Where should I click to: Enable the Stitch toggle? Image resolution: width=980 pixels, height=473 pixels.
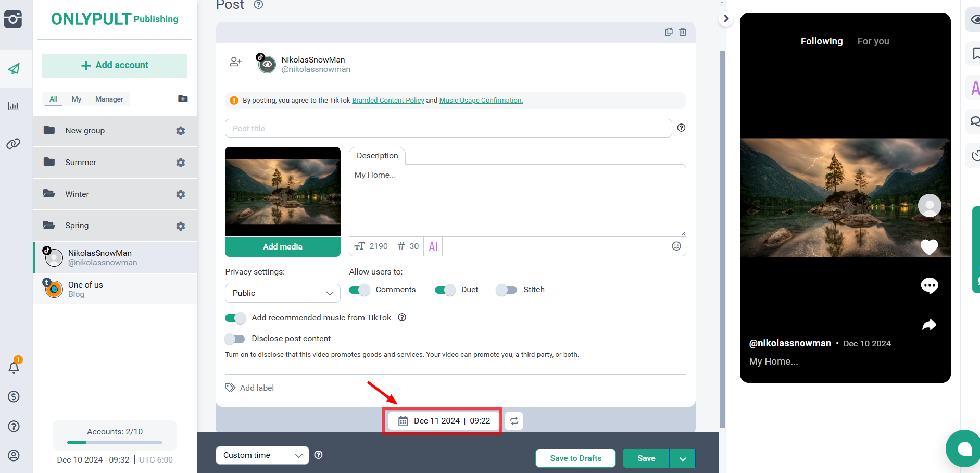(506, 290)
